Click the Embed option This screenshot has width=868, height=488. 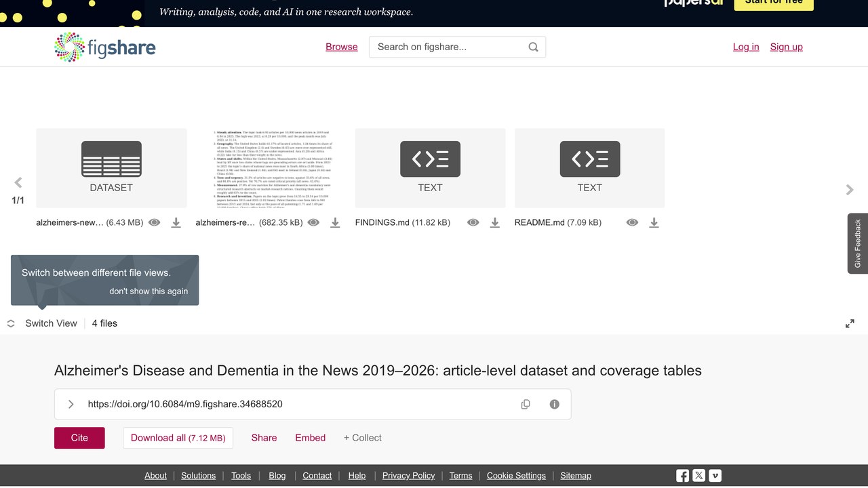click(x=311, y=438)
